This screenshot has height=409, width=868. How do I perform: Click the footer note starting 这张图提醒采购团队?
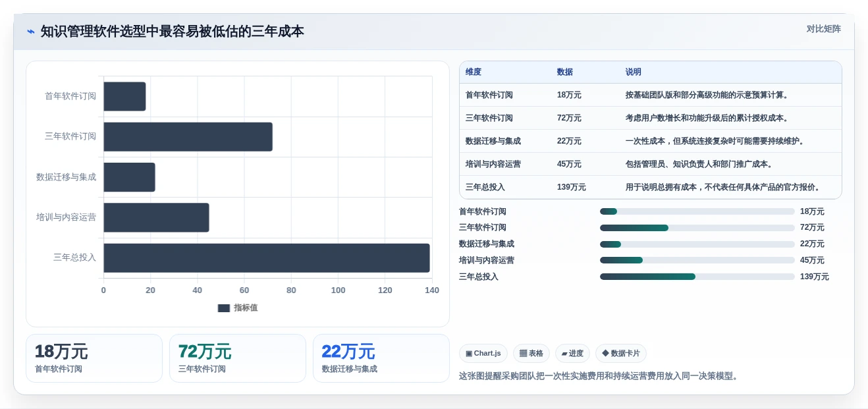coord(599,376)
